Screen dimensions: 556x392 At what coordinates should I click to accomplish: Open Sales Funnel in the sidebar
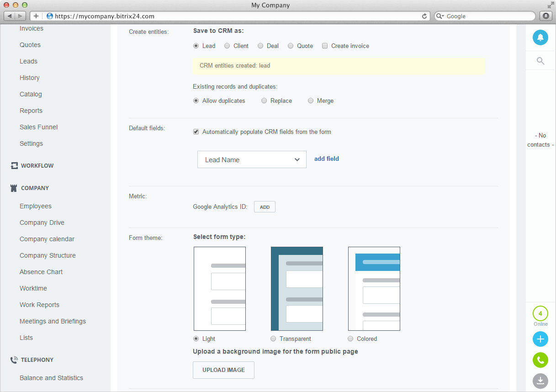coord(39,127)
